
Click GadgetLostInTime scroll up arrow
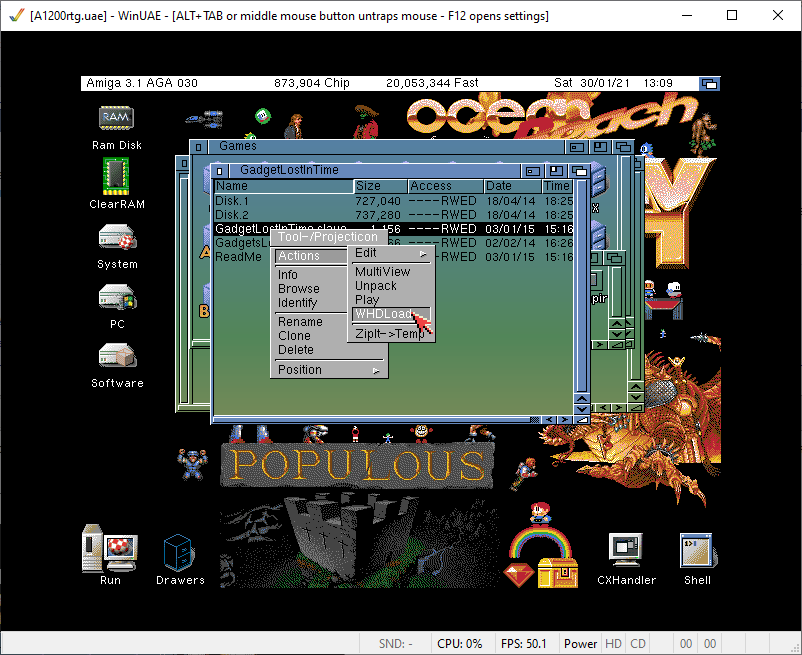(582, 398)
